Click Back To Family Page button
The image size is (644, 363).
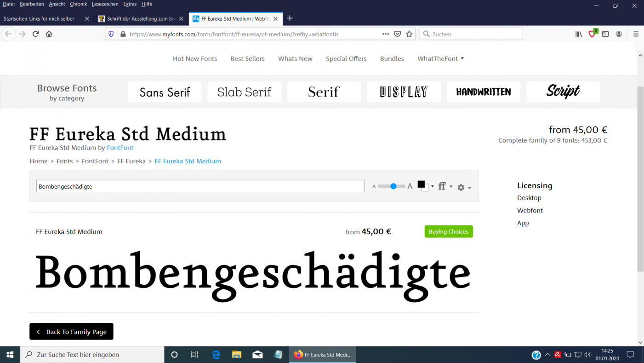pyautogui.click(x=71, y=332)
